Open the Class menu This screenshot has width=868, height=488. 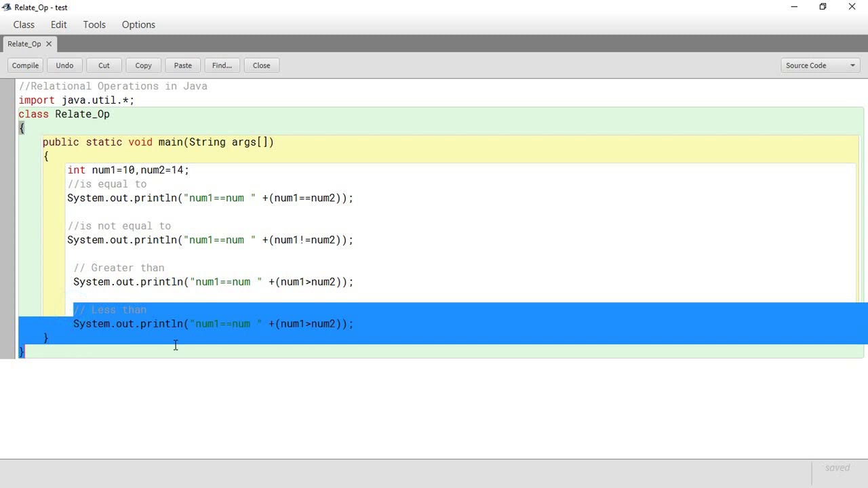24,24
